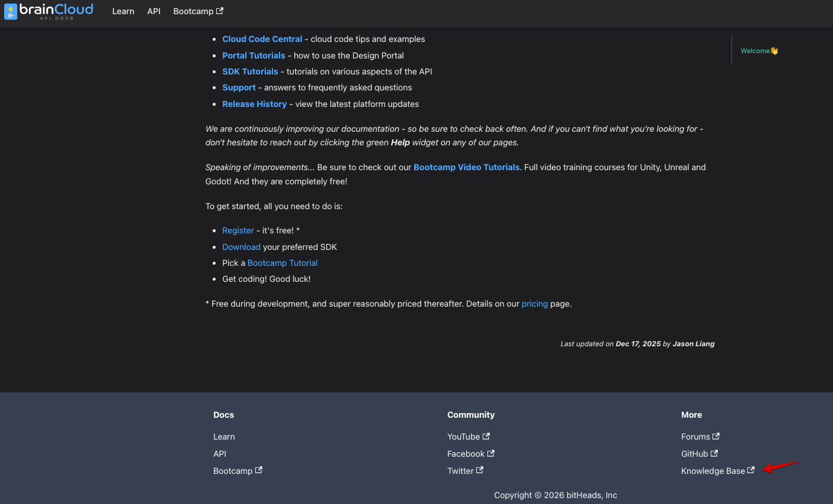Select Learn in the top navigation

123,11
